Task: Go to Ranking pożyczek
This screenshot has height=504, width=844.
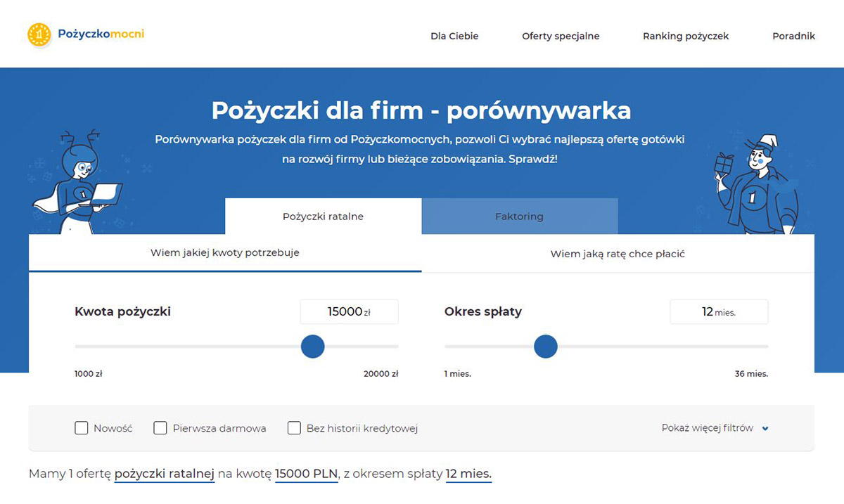Action: click(686, 36)
